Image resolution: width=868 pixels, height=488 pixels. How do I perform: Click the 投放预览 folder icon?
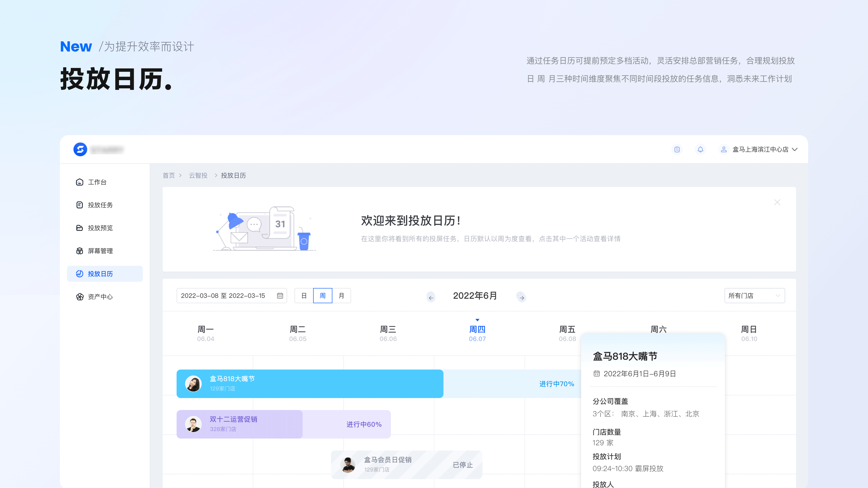[80, 228]
